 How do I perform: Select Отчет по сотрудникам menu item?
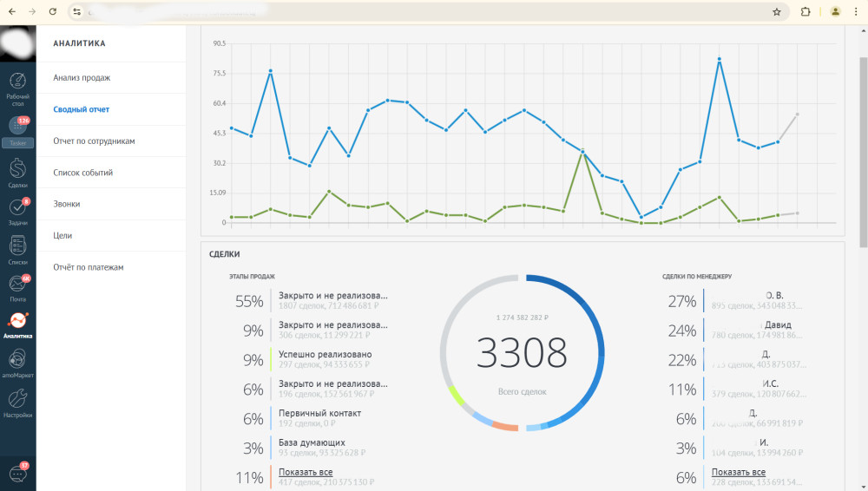(x=94, y=141)
